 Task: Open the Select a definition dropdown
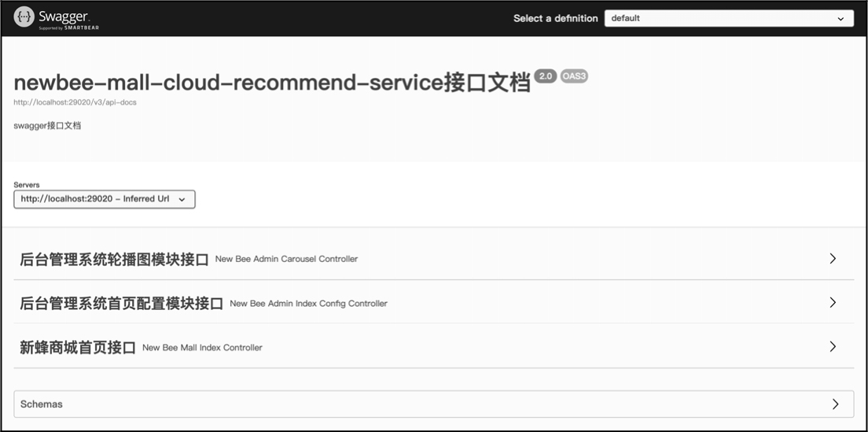point(729,18)
